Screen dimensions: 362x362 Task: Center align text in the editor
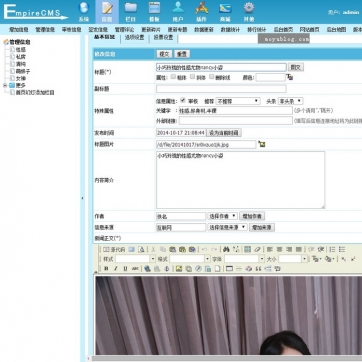pos(280,249)
